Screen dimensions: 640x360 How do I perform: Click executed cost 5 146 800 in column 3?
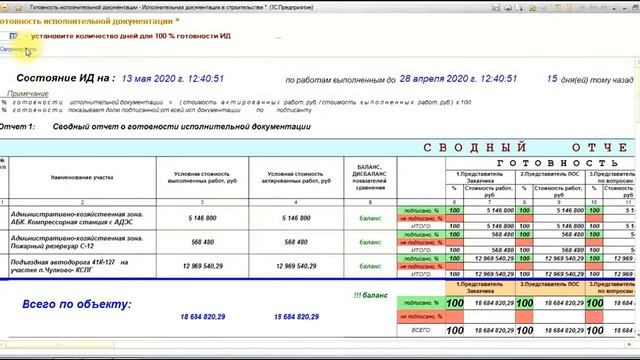[202, 218]
